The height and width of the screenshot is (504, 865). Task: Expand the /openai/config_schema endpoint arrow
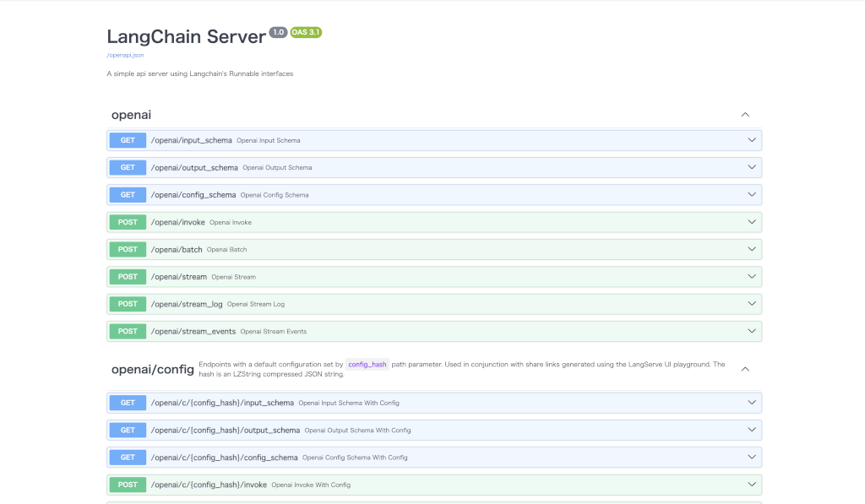(x=751, y=195)
